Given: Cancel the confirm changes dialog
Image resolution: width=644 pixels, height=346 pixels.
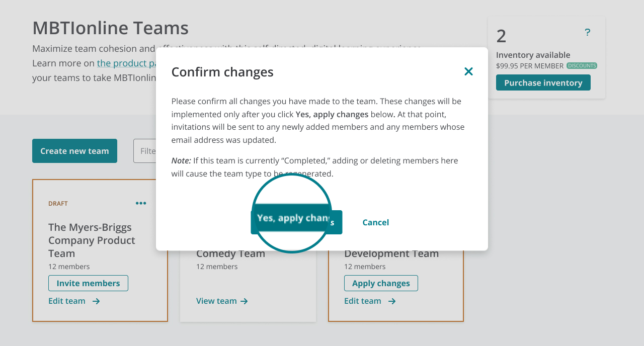Looking at the screenshot, I should [x=375, y=222].
